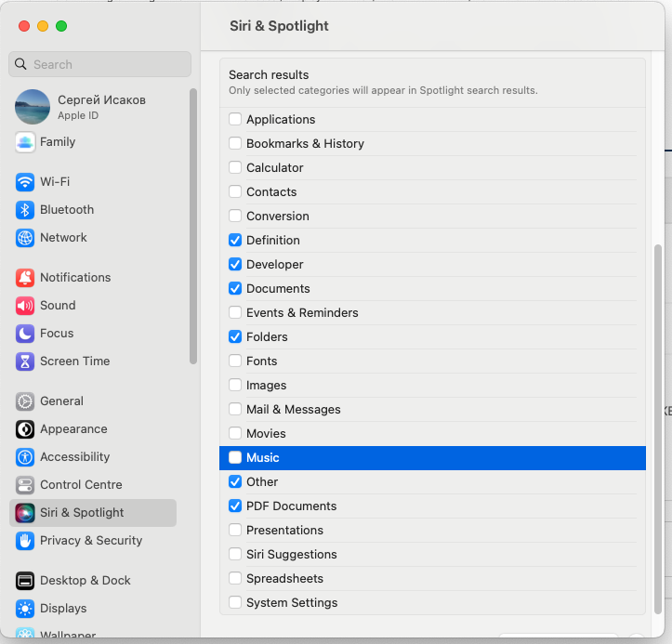Enable the Movies checkbox

235,433
